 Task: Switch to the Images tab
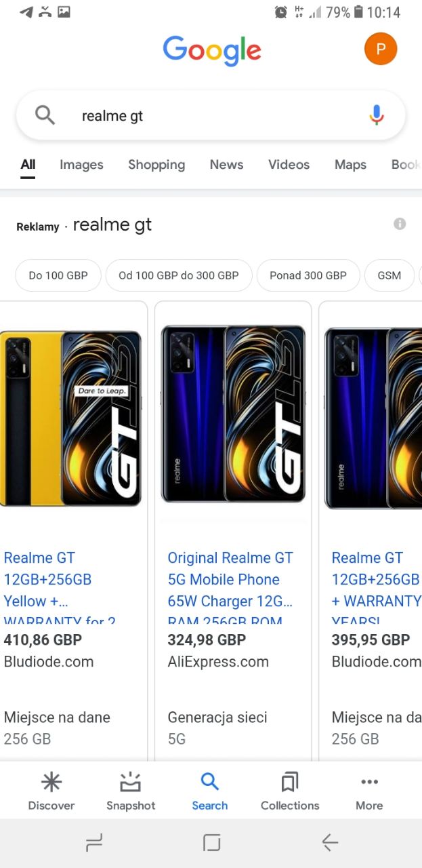point(81,165)
